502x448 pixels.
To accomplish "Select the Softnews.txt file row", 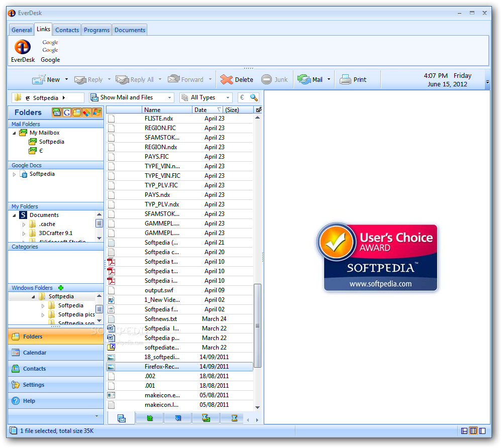I will (x=179, y=319).
